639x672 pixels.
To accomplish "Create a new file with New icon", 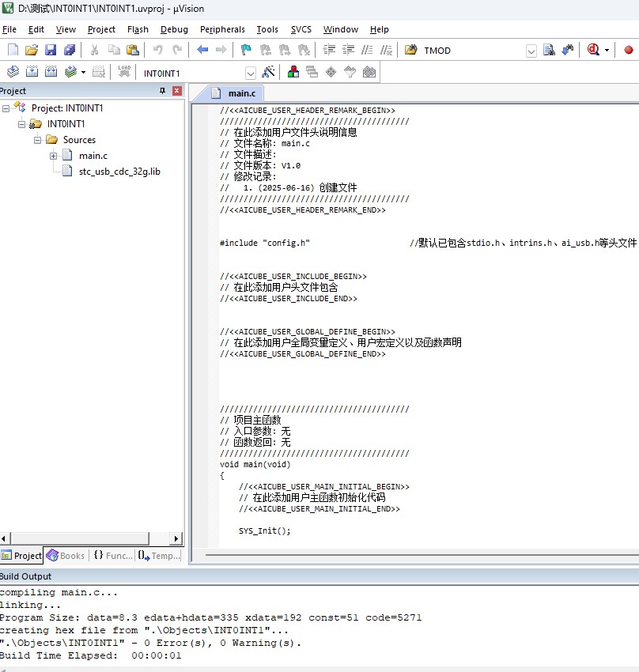I will [13, 50].
